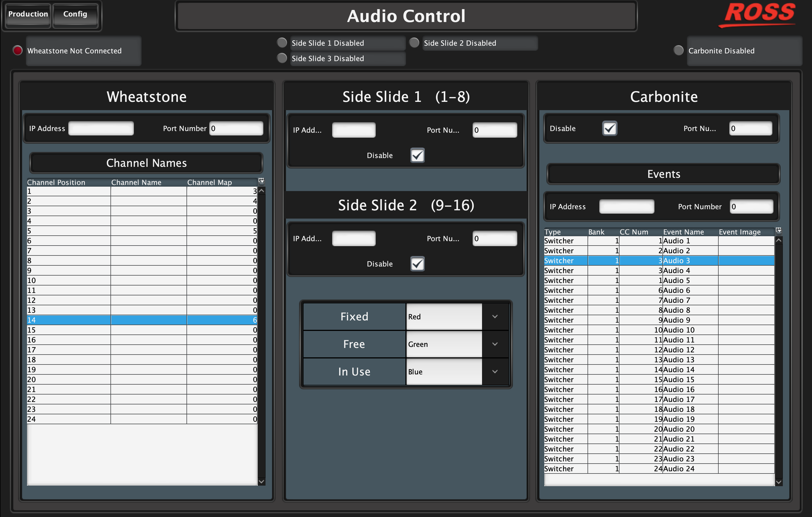
Task: Click the Events scrollbar down arrow
Action: click(779, 482)
